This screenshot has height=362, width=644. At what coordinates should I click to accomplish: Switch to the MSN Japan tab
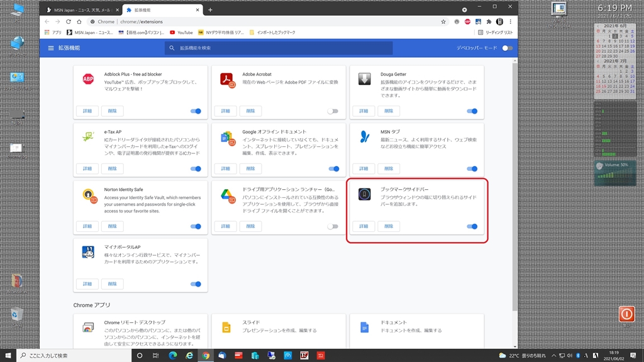82,10
